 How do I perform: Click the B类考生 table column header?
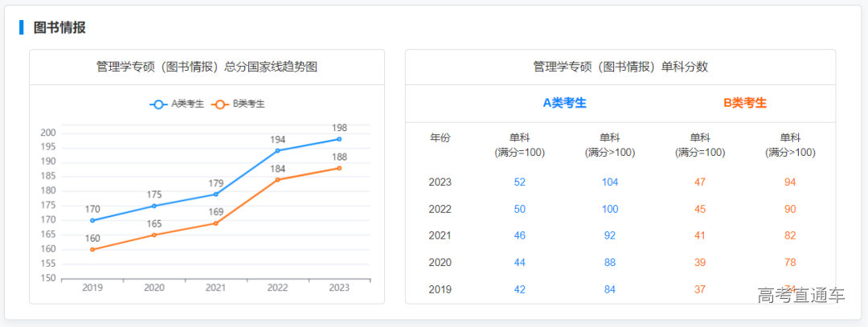pyautogui.click(x=745, y=103)
